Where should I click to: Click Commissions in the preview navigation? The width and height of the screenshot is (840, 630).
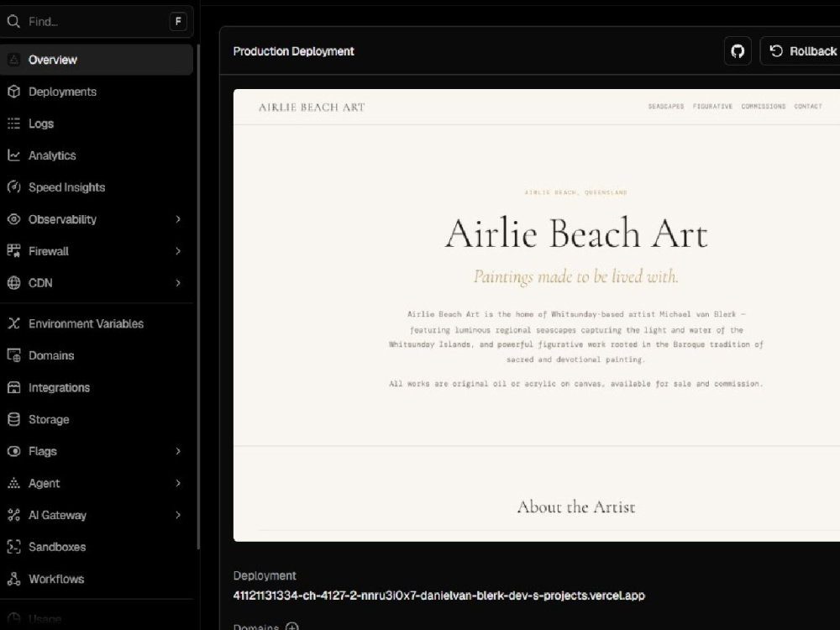(764, 106)
